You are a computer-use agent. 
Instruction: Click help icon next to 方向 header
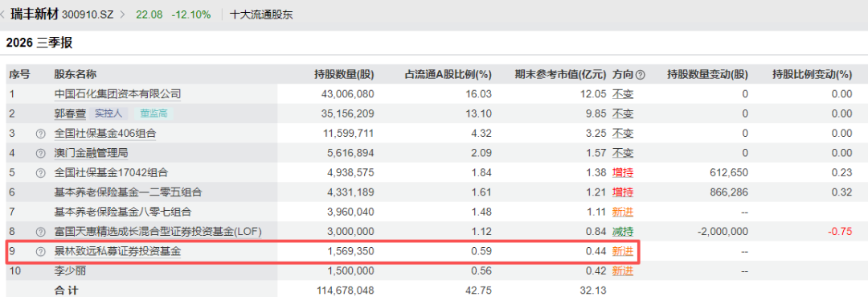[640, 75]
